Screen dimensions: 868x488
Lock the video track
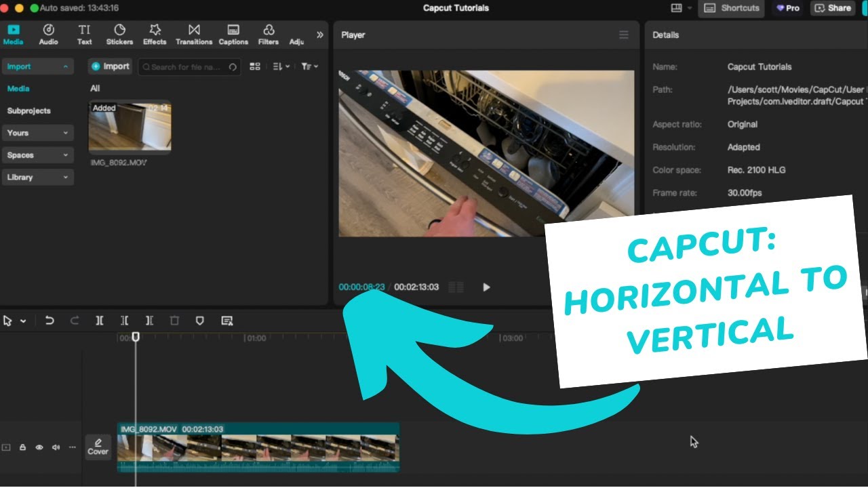[x=22, y=447]
